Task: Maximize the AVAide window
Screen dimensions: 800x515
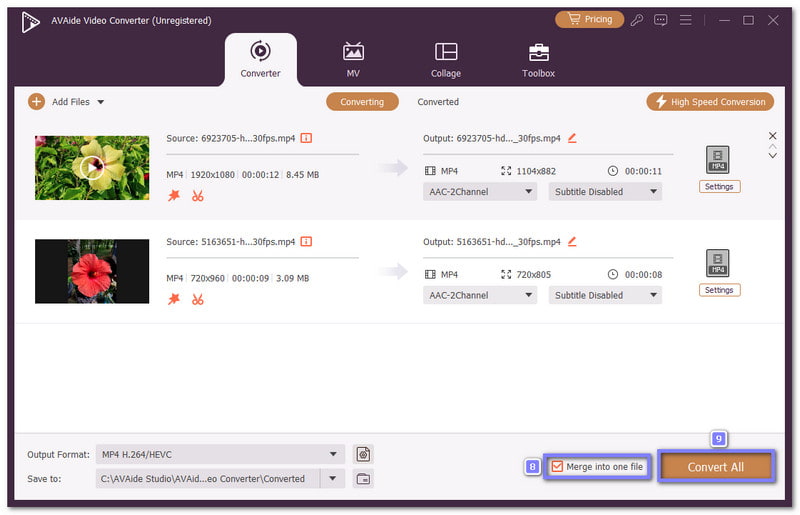Action: tap(748, 20)
